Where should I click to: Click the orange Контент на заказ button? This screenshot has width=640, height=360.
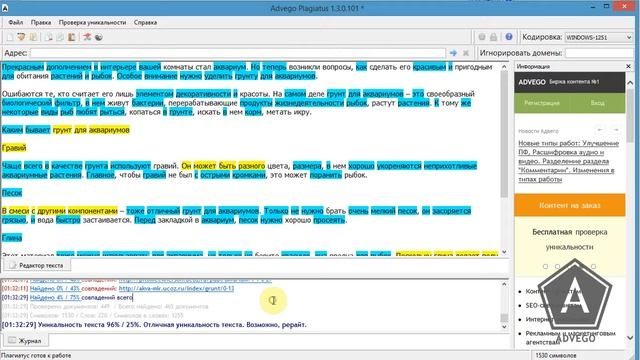pos(569,205)
